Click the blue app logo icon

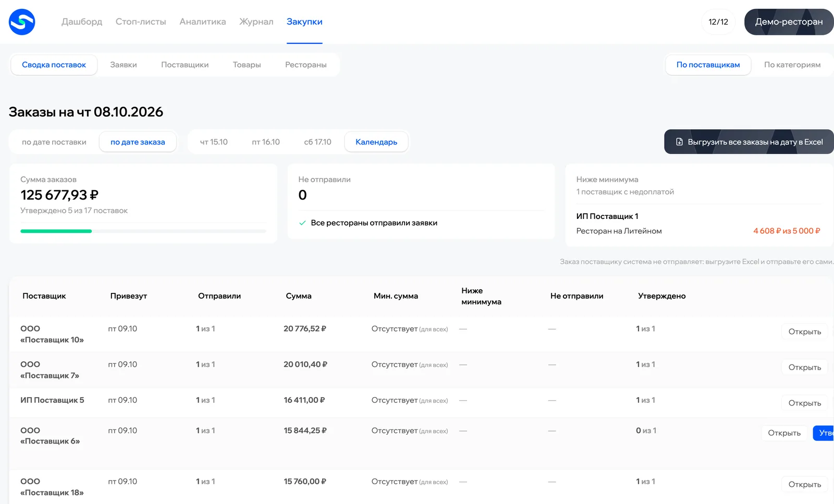(x=22, y=22)
